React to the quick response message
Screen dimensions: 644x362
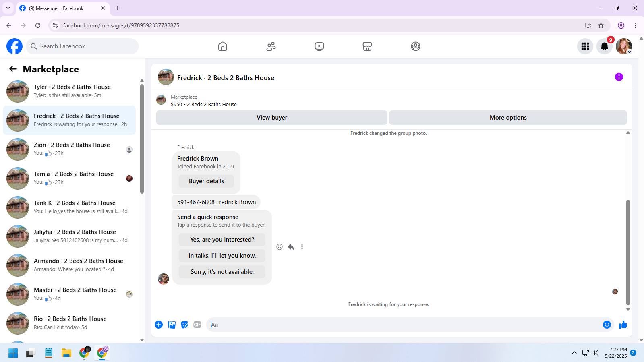280,247
